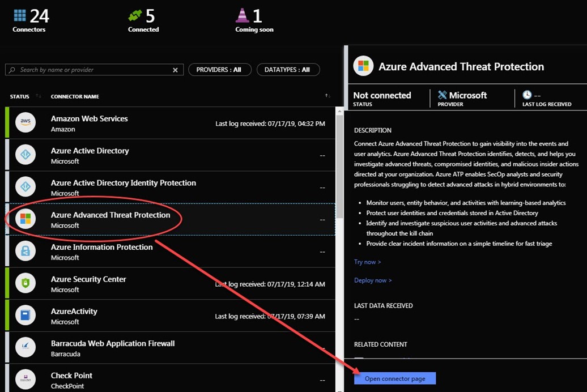Image resolution: width=587 pixels, height=392 pixels.
Task: Click the Open connector page button
Action: (x=395, y=378)
